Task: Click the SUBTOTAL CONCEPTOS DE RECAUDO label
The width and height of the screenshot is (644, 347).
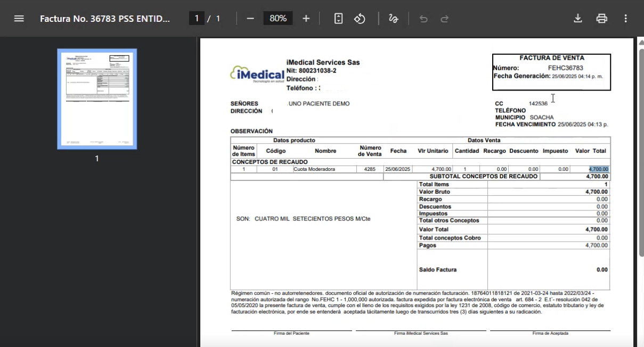Action: [x=484, y=176]
